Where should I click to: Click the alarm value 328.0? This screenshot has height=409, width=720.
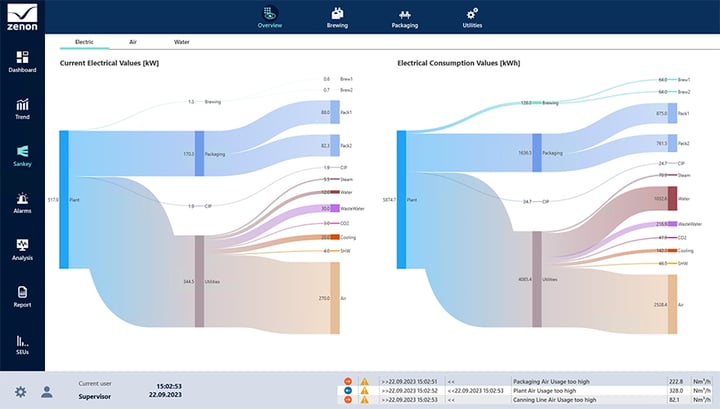(x=676, y=391)
